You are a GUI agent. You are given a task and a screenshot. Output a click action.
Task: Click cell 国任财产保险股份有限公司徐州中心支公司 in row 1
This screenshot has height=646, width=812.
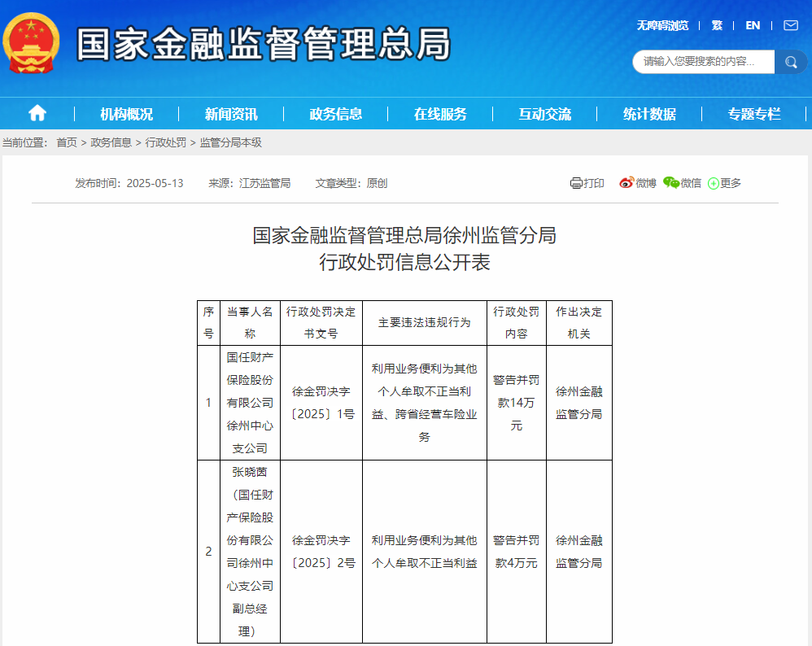250,403
